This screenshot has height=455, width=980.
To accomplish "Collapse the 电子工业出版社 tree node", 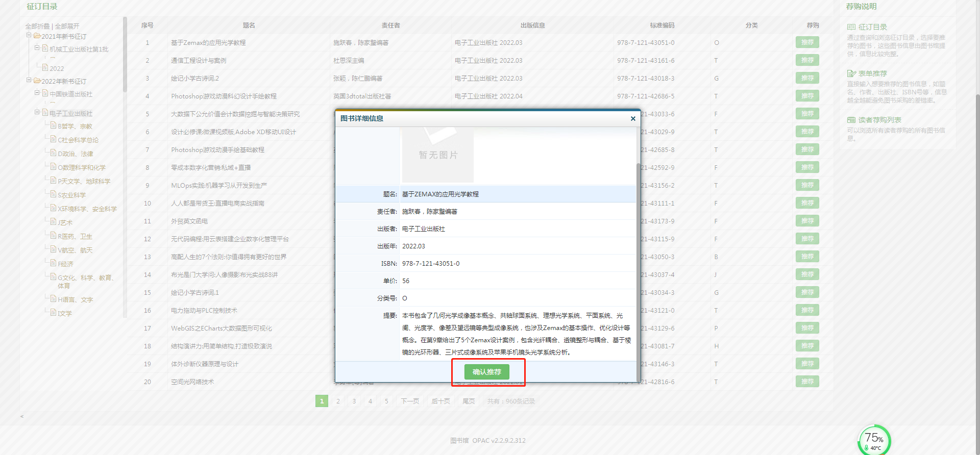I will [37, 112].
